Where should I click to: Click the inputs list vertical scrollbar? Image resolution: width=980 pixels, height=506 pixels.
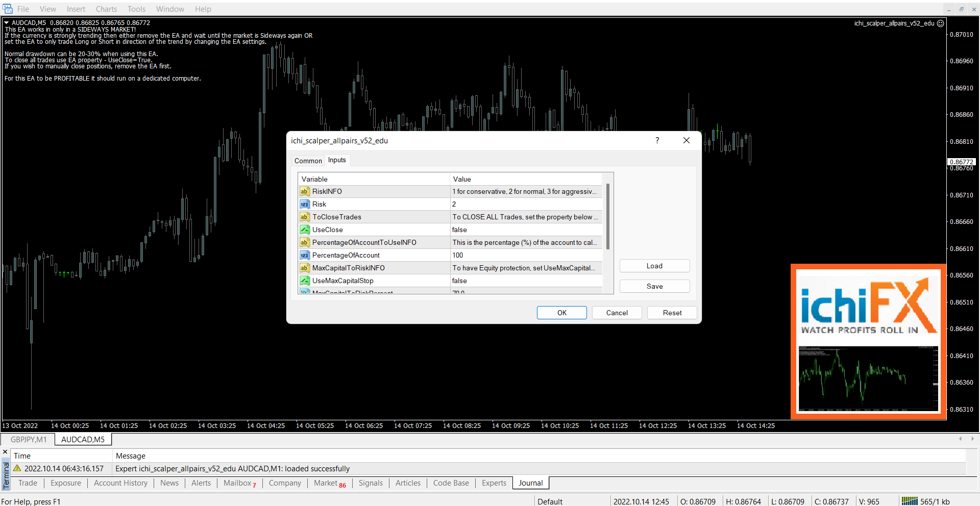click(607, 217)
